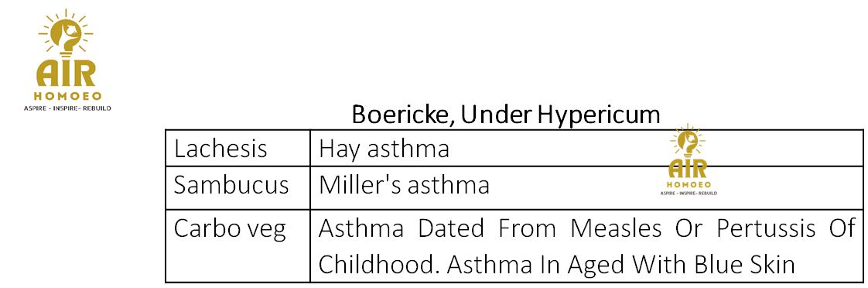868x288 pixels.
Task: Click the 'Carbo veg' table cell
Action: 238,246
